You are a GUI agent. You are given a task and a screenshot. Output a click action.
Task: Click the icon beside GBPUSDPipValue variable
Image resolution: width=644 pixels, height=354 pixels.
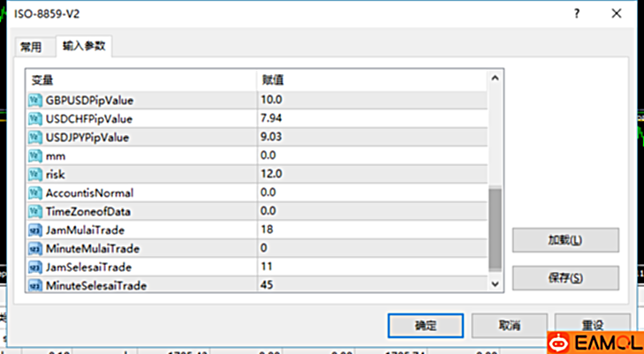tap(35, 100)
